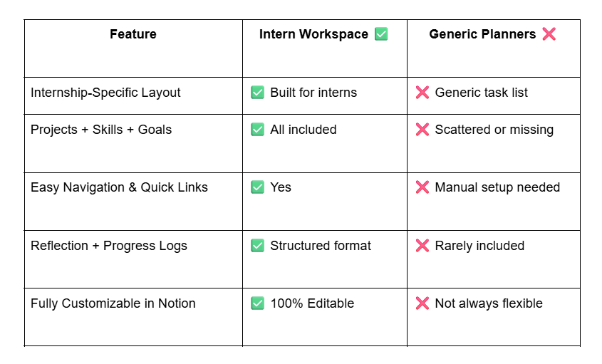Click the Reflection + Progress Logs cell
602x364 pixels.
coord(109,246)
